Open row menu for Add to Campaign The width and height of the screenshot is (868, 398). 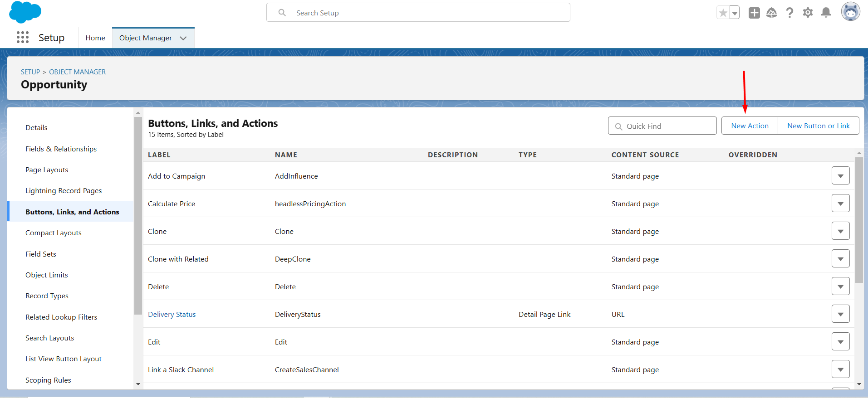pyautogui.click(x=840, y=176)
